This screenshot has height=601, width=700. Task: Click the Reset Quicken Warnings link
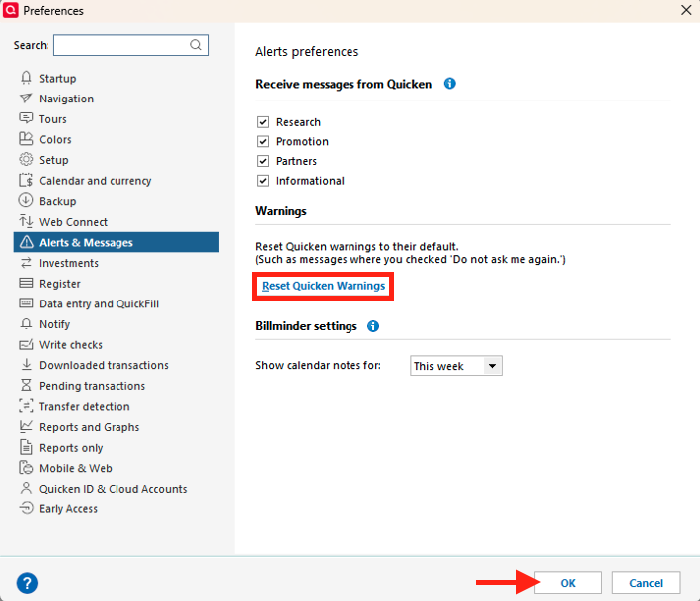324,286
